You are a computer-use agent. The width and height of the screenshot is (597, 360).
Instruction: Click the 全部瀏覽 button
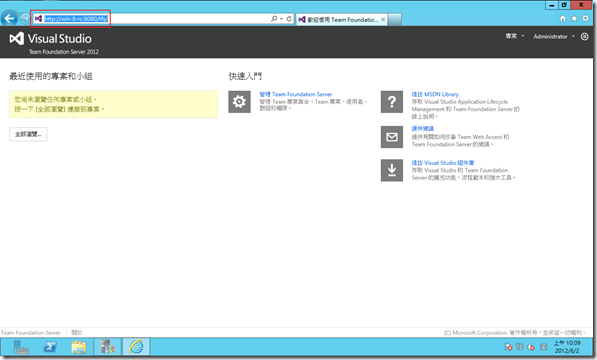28,134
